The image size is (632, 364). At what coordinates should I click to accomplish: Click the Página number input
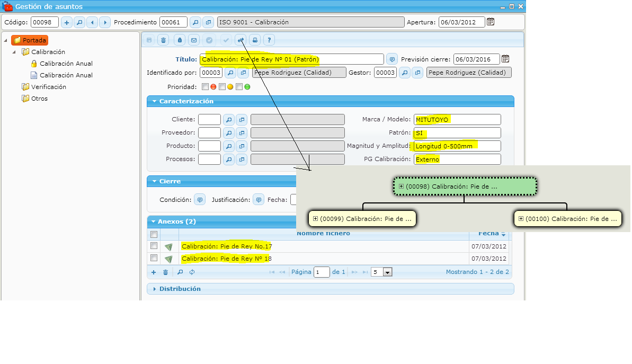[322, 272]
